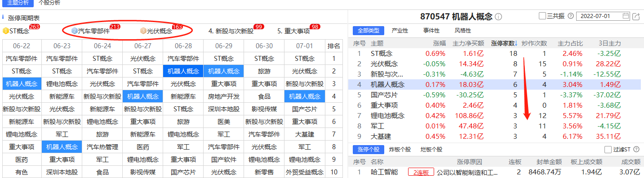Image resolution: width=644 pixels, height=178 pixels.
Task: Enable the 三共振 checkbox
Action: [542, 16]
